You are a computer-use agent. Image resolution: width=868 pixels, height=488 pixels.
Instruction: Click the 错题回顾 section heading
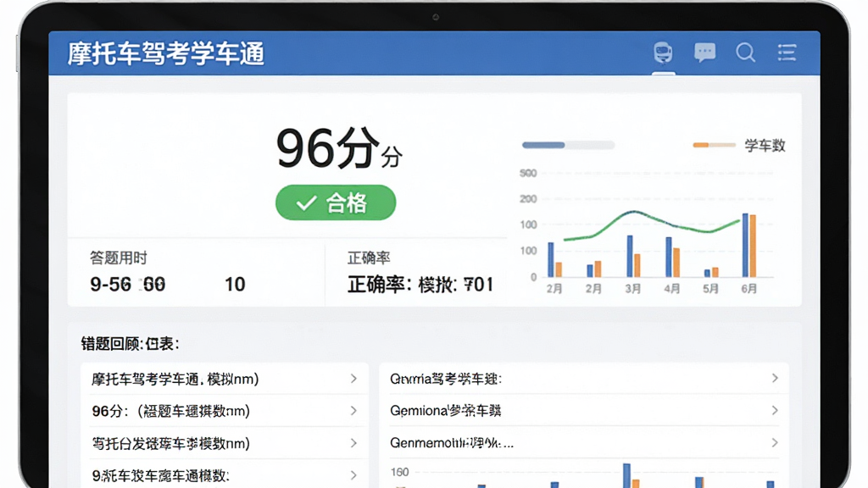(x=130, y=344)
